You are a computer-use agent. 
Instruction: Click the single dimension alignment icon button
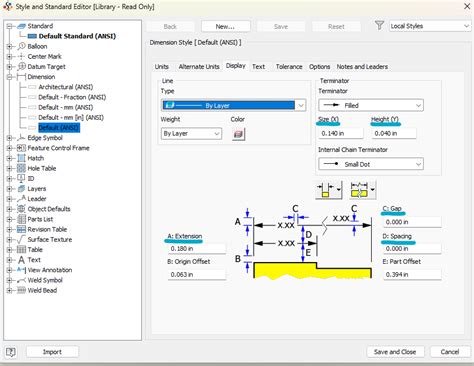tap(328, 190)
